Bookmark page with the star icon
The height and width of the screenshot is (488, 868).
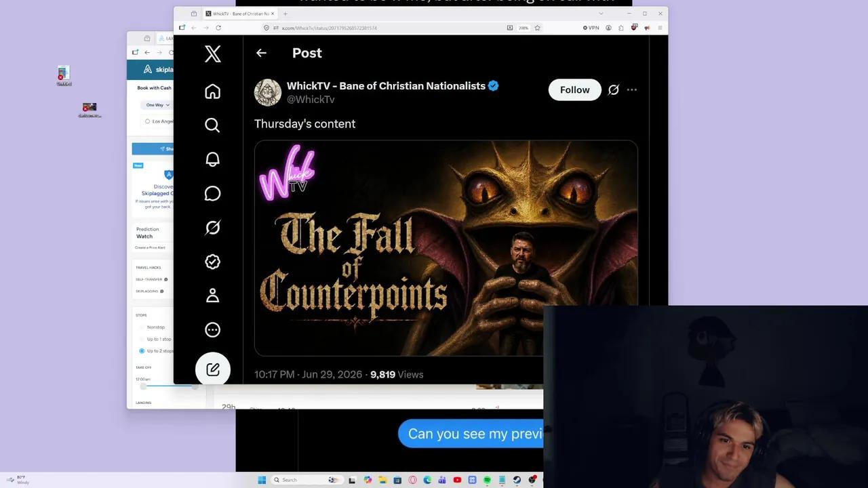[x=537, y=28]
